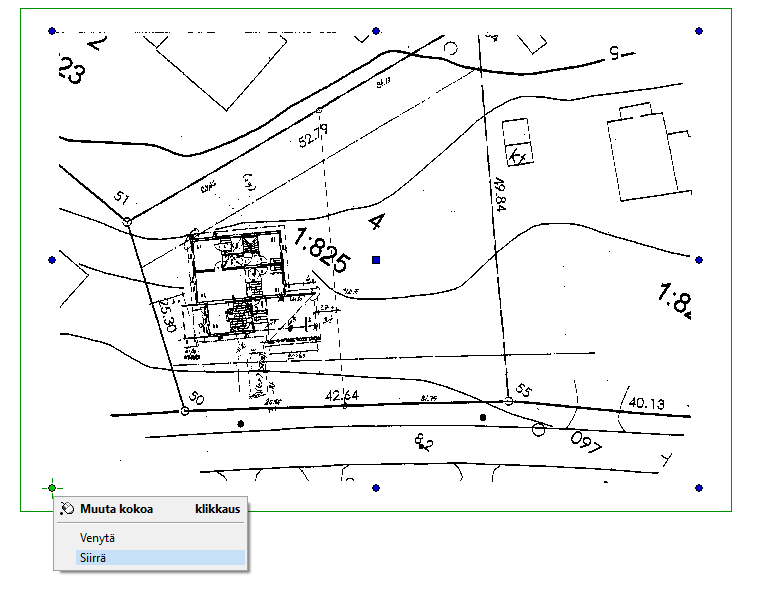
Task: Select the bottom-middle blue edge handle
Action: [x=376, y=488]
